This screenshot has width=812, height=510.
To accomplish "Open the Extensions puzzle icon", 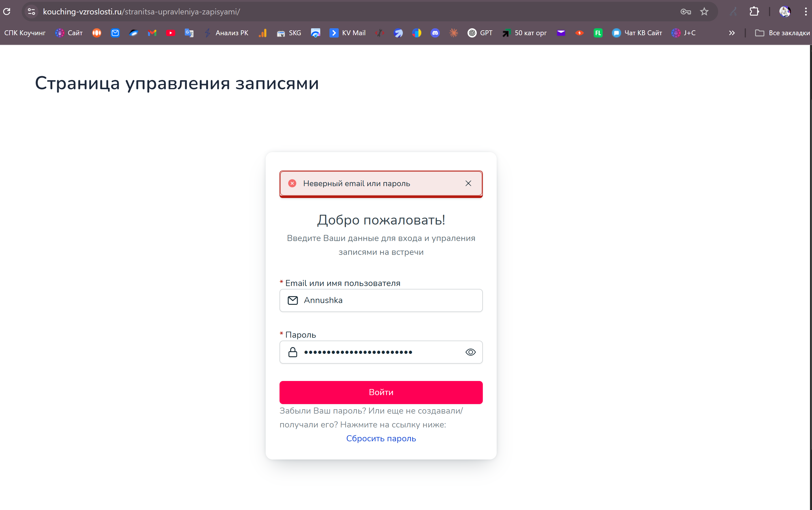I will (x=754, y=12).
